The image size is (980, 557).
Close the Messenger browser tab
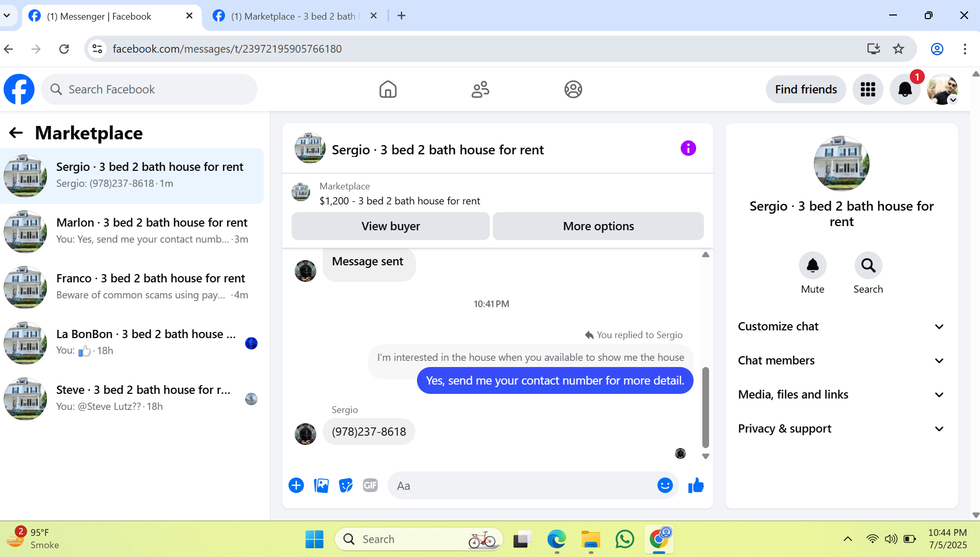(x=189, y=15)
